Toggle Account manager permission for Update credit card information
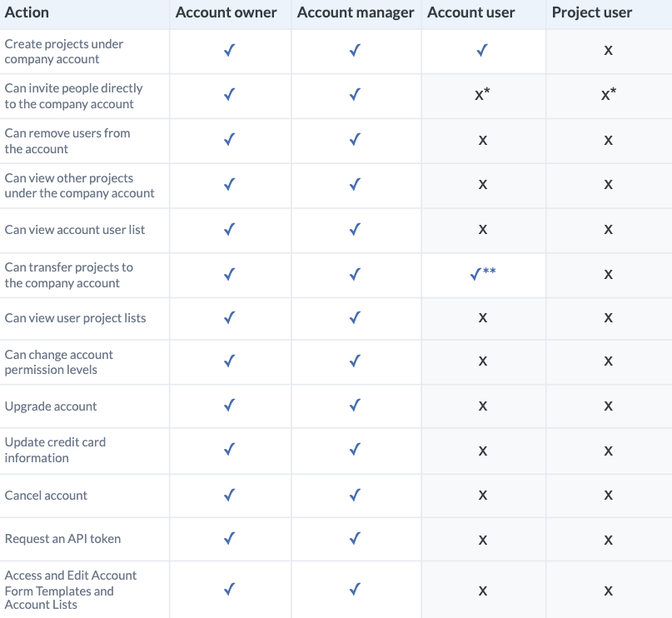The image size is (672, 618). click(x=355, y=450)
